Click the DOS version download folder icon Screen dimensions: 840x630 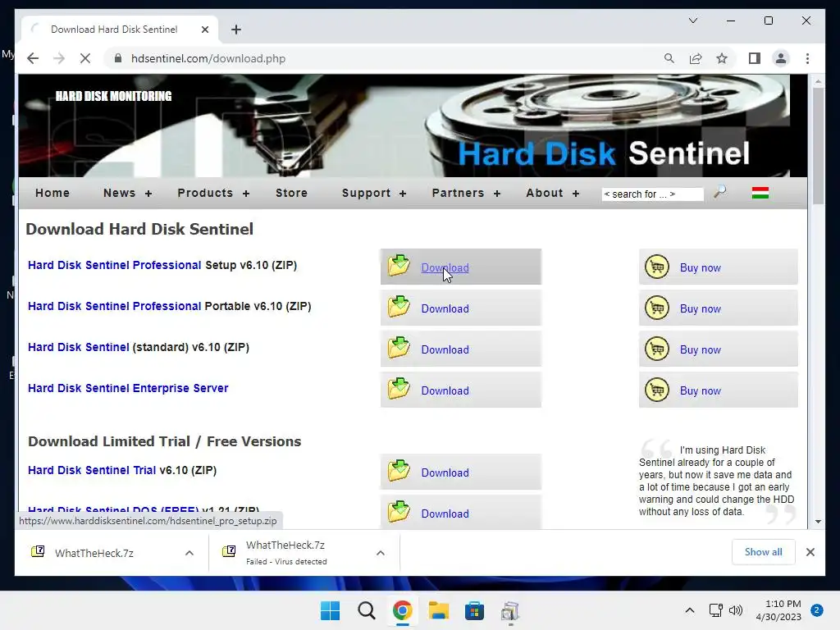click(399, 512)
